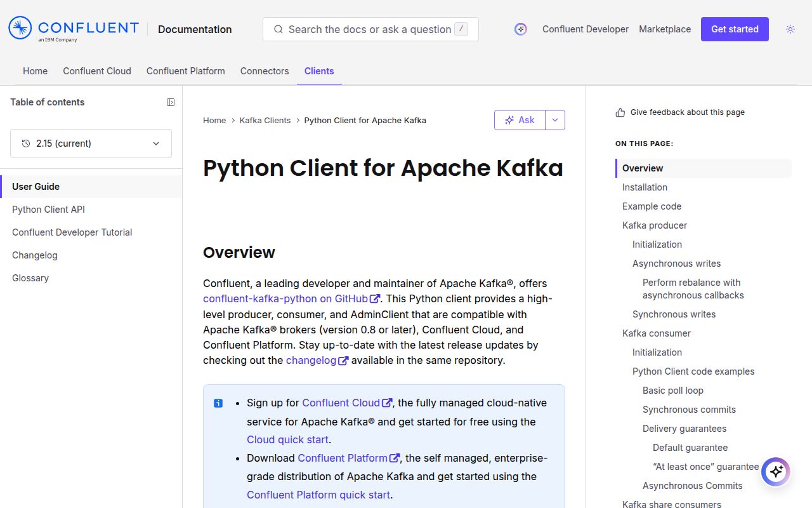Open the Home tab
Image resolution: width=812 pixels, height=508 pixels.
(x=35, y=71)
